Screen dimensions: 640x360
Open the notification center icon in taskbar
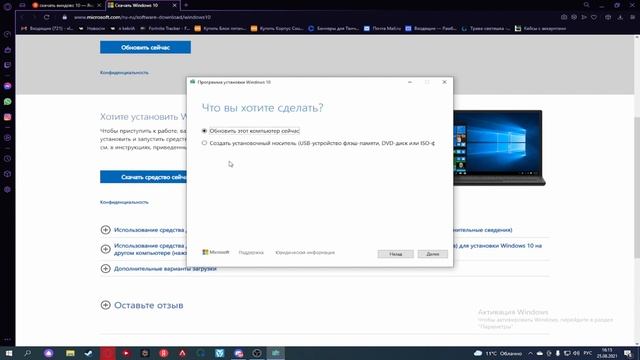(x=628, y=353)
